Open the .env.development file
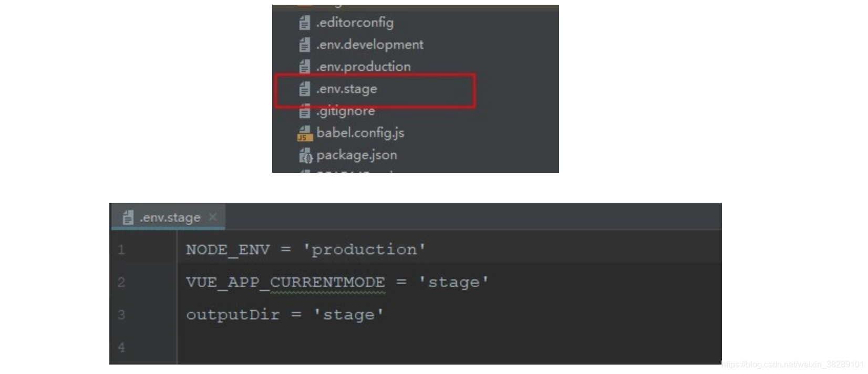Image resolution: width=868 pixels, height=374 pixels. point(369,45)
